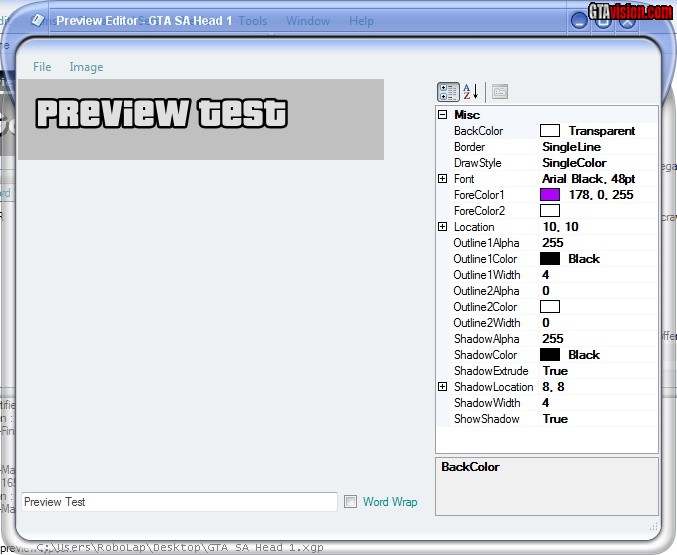Expand the ShadowLocation property

point(442,387)
